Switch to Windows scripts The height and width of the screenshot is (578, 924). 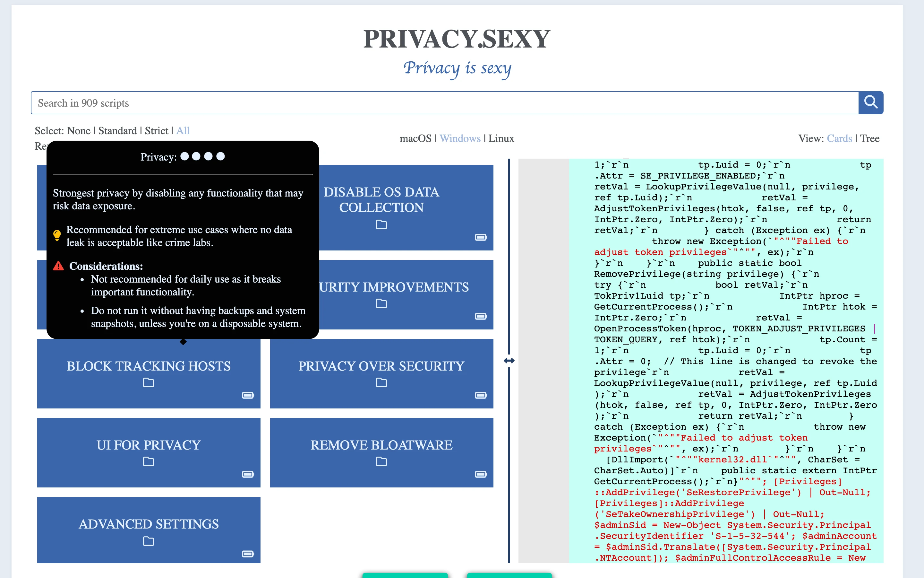460,138
